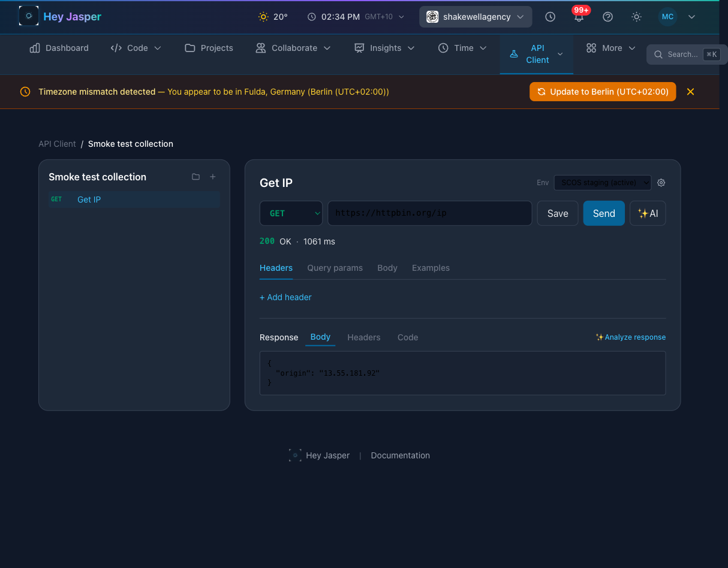The width and height of the screenshot is (728, 568).
Task: Open the GMT+10 timezone dropdown
Action: tap(384, 17)
